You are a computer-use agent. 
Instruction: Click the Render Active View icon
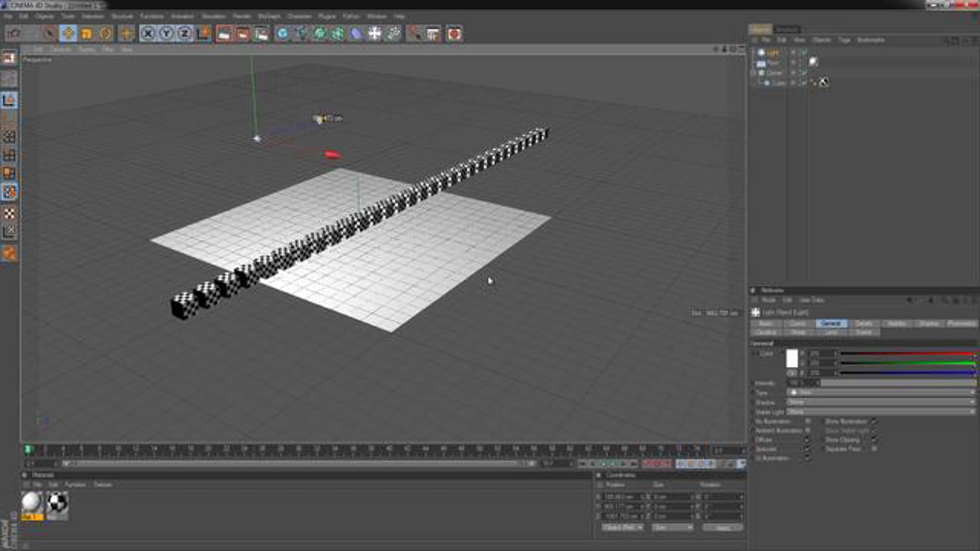(224, 33)
